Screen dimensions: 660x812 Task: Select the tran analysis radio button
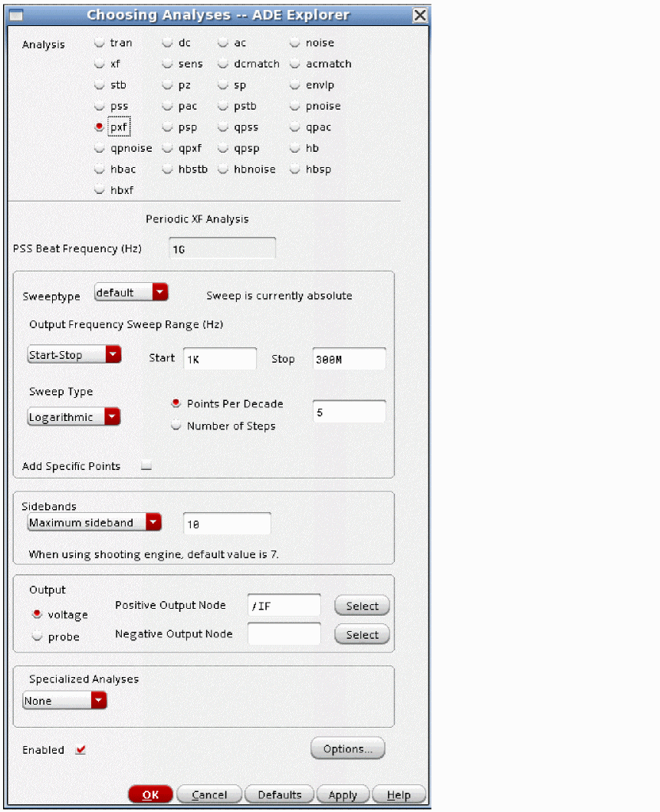(100, 43)
